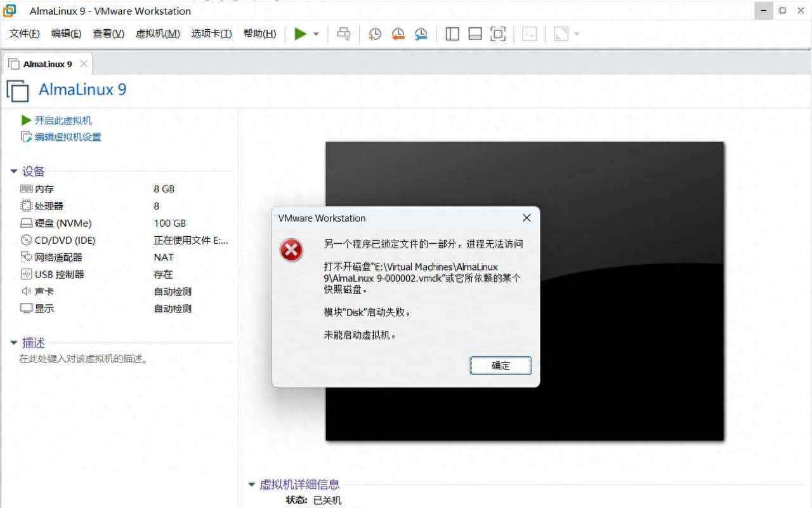Collapse the 描述 description section

(14, 342)
